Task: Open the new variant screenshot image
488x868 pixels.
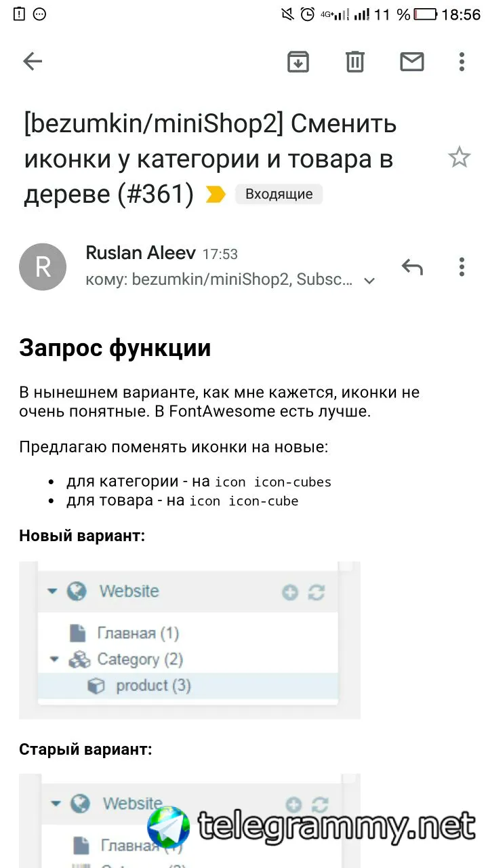Action: (190, 639)
